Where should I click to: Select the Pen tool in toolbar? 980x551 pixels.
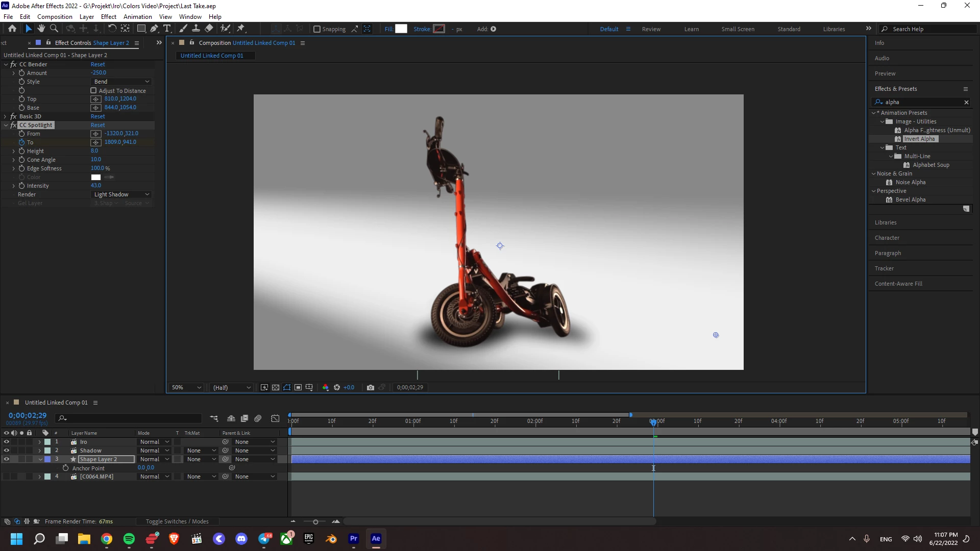154,29
